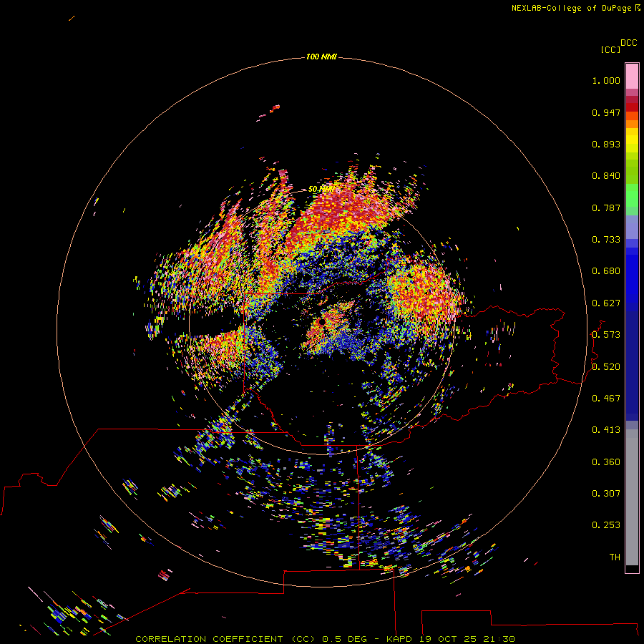Image resolution: width=644 pixels, height=644 pixels.
Task: Click the 1.000 scale value
Action: tap(606, 80)
